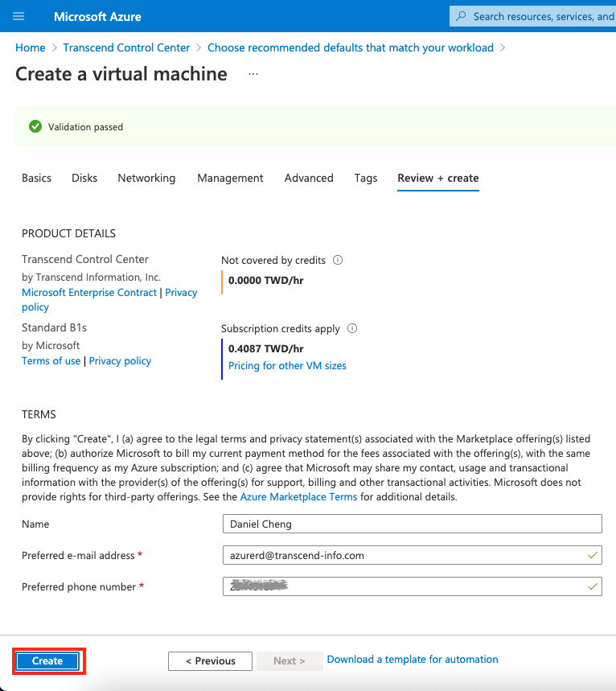Click the Search resources, services field
Screen dimensions: 616x691
[x=532, y=16]
